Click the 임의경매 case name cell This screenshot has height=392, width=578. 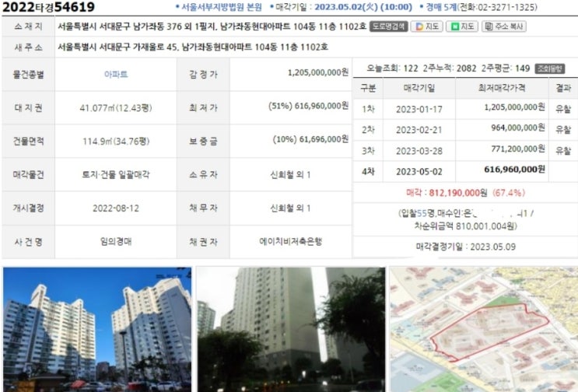coord(116,242)
